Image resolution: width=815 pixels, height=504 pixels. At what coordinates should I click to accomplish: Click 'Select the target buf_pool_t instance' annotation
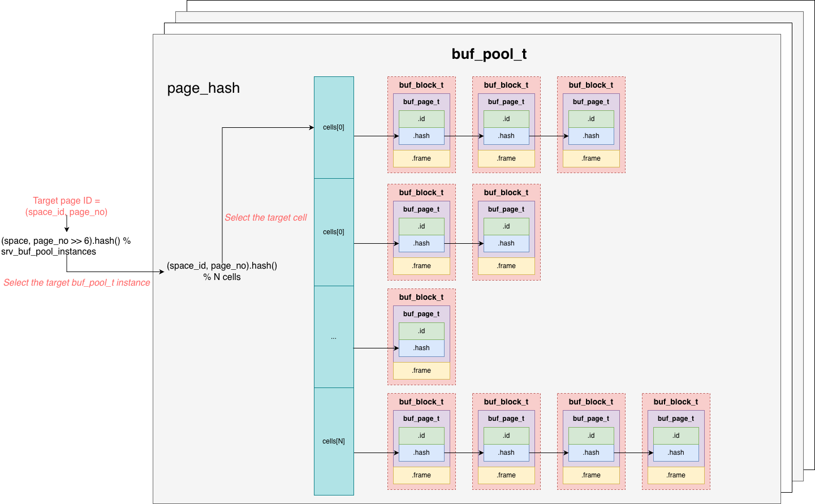[x=77, y=283]
